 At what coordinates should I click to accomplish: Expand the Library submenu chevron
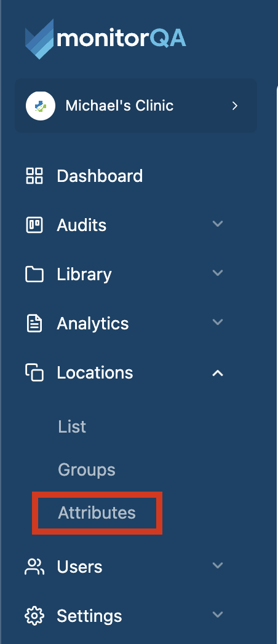pos(218,273)
